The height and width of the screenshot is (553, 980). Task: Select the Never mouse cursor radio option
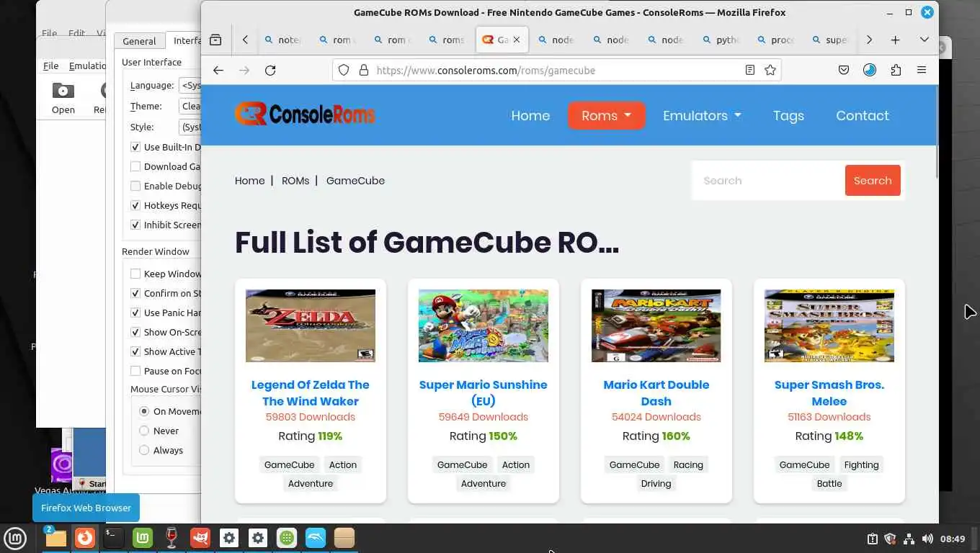(x=144, y=431)
